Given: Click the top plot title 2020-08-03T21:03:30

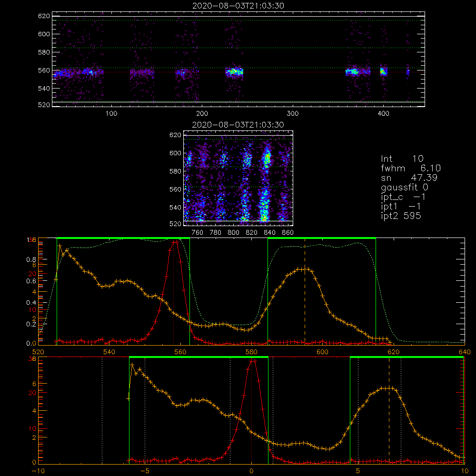Looking at the screenshot, I should click(238, 6).
